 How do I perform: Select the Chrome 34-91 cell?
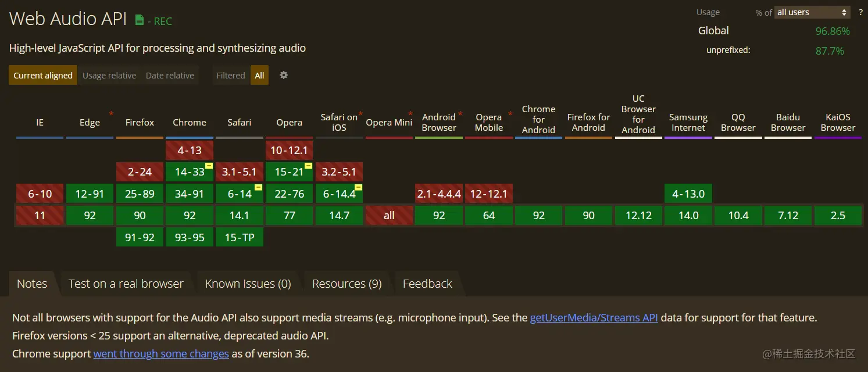(x=190, y=194)
